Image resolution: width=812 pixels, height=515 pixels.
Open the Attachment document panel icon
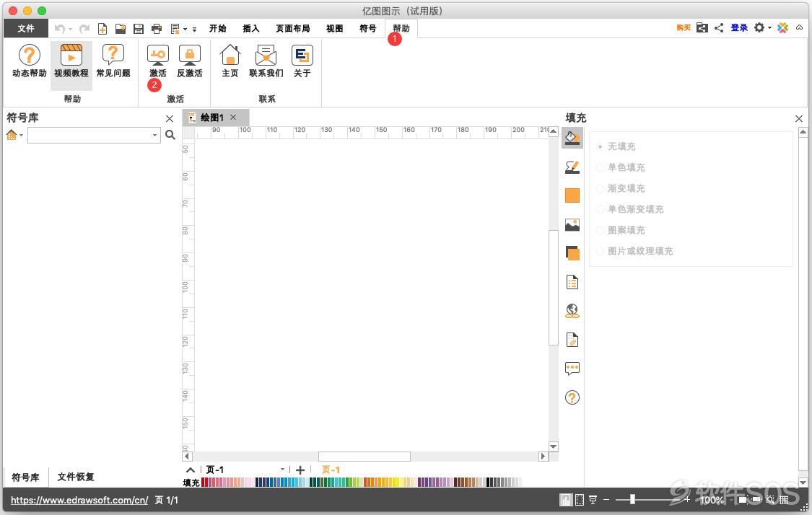(572, 340)
